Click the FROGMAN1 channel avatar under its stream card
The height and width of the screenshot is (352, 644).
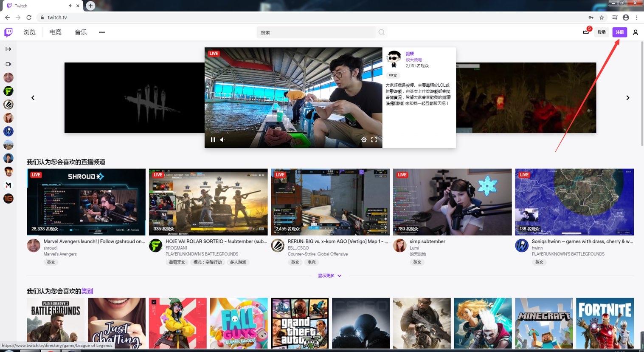coord(155,245)
